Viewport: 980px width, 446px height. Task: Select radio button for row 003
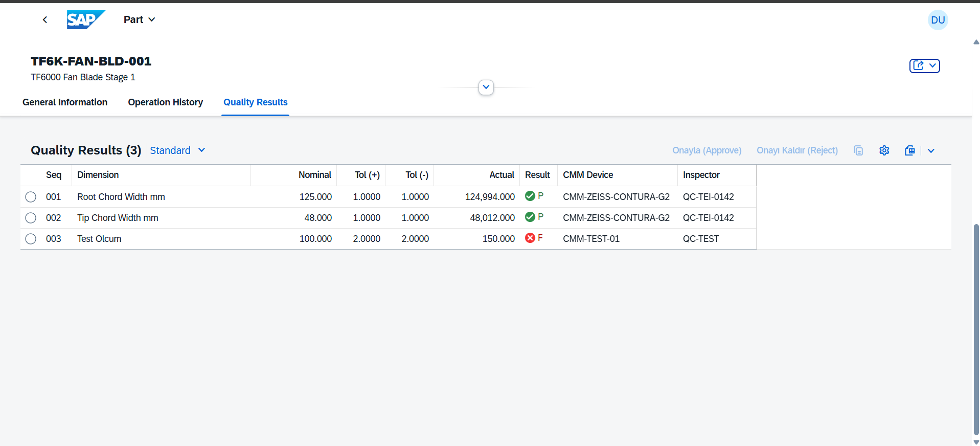point(31,239)
